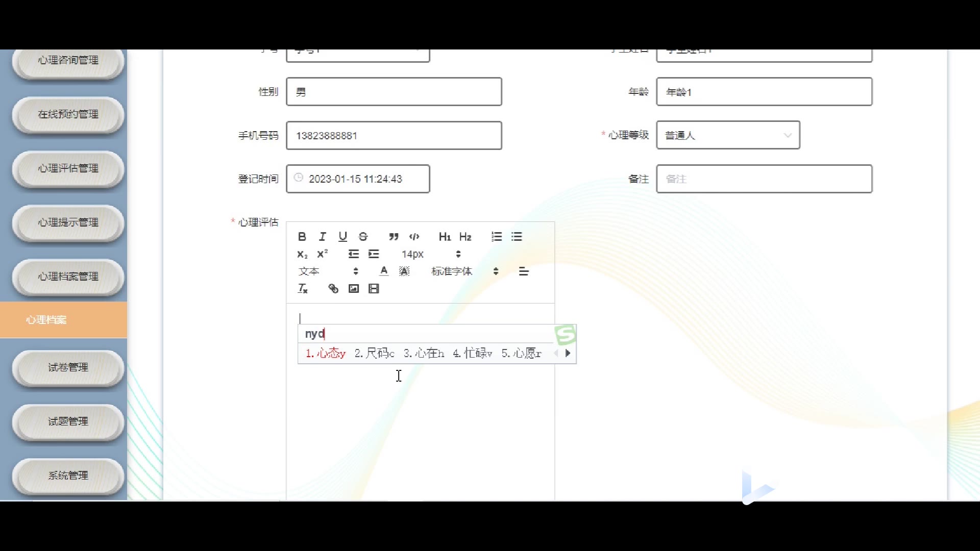
Task: Apply superscript formatting
Action: click(323, 254)
